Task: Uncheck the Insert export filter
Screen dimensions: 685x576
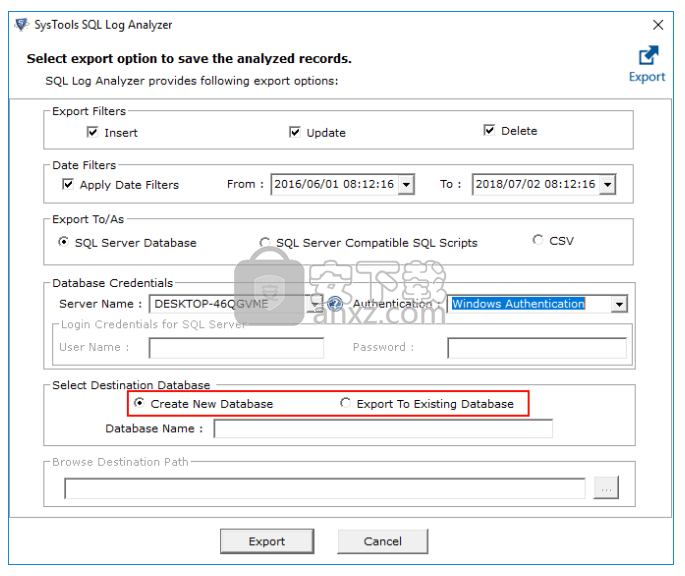Action: click(x=92, y=132)
